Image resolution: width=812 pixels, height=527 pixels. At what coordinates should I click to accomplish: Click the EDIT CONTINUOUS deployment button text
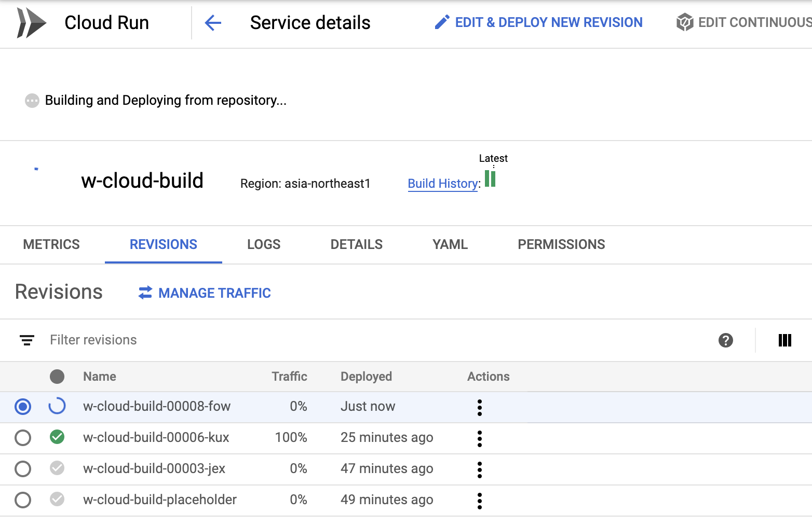(x=755, y=22)
